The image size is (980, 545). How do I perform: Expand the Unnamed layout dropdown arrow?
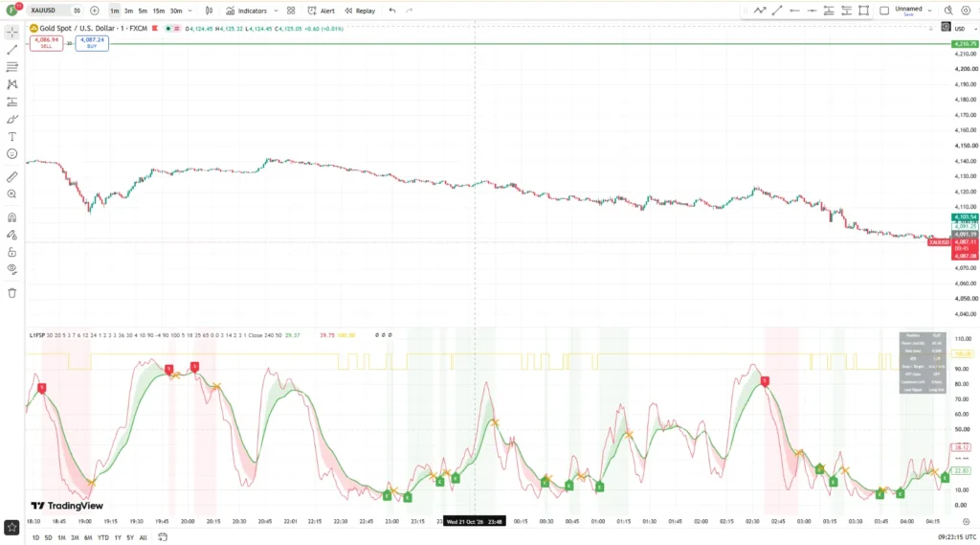tap(929, 11)
